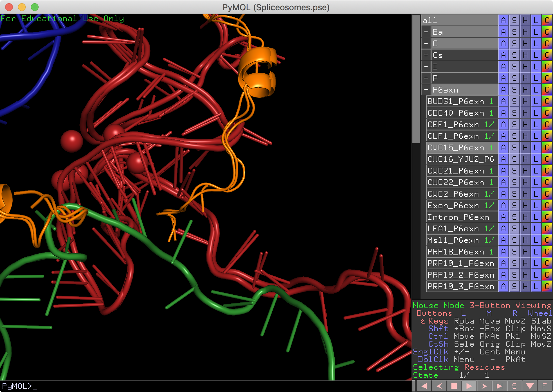Step forward one frame in playback controls

click(484, 386)
